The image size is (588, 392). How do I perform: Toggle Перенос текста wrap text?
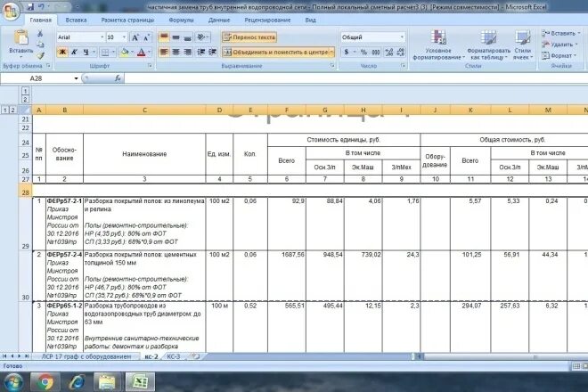pos(249,37)
